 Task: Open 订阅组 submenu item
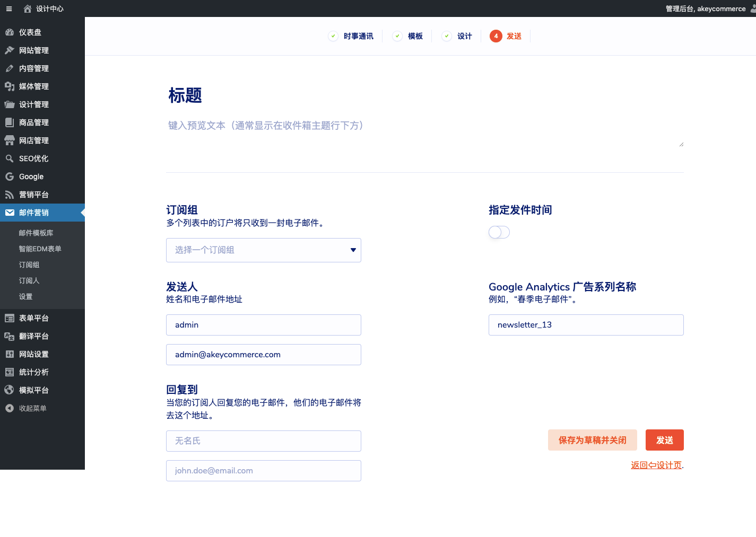[29, 265]
